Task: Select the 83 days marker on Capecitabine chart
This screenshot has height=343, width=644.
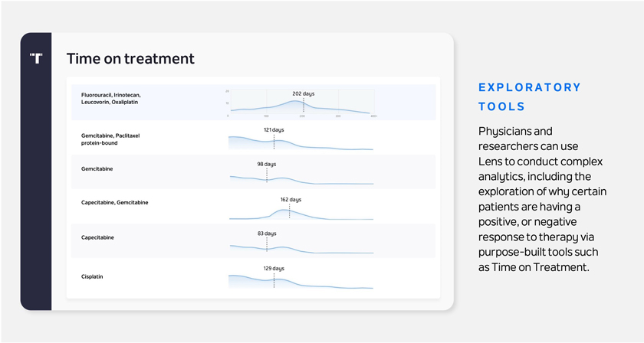Action: (267, 234)
